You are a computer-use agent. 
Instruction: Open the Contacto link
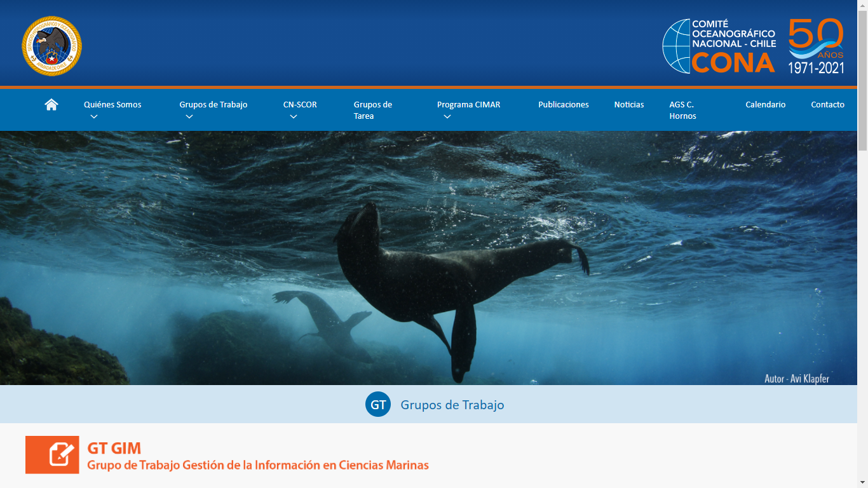click(828, 105)
